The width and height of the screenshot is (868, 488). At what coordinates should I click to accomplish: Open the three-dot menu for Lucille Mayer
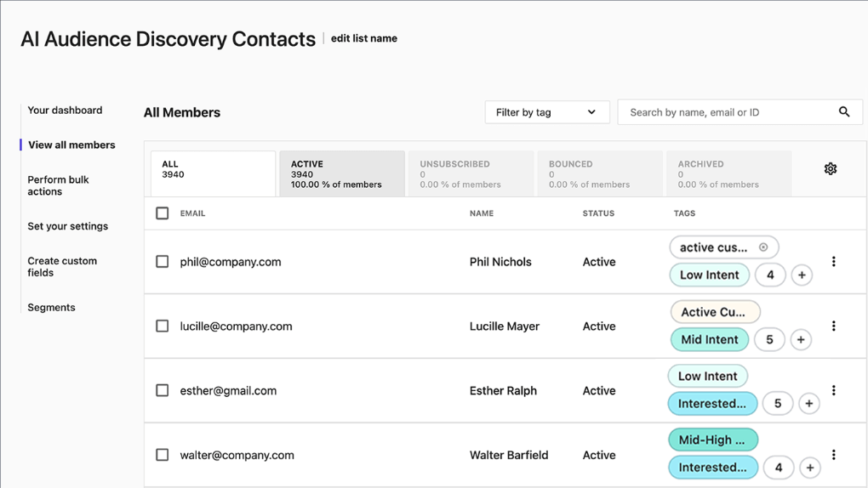point(833,326)
